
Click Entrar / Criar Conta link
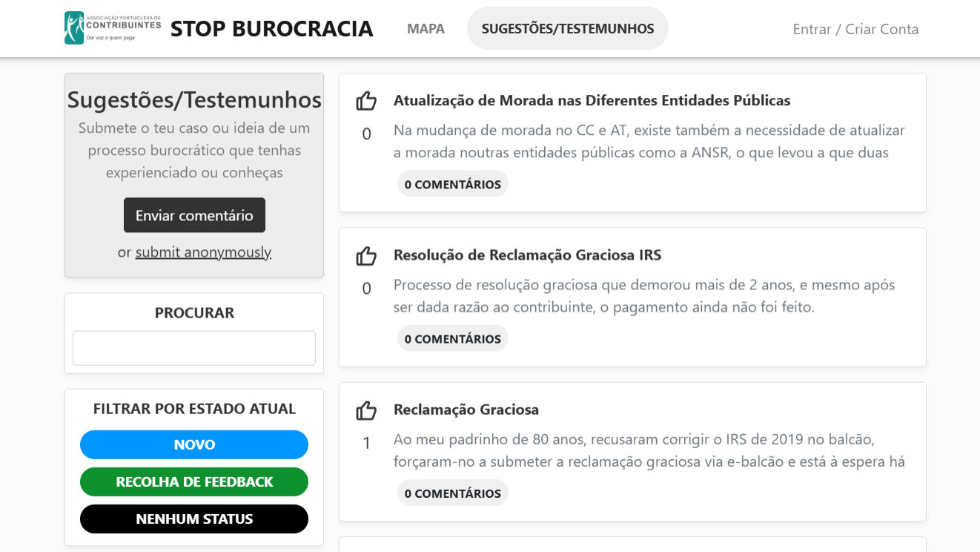pyautogui.click(x=855, y=29)
